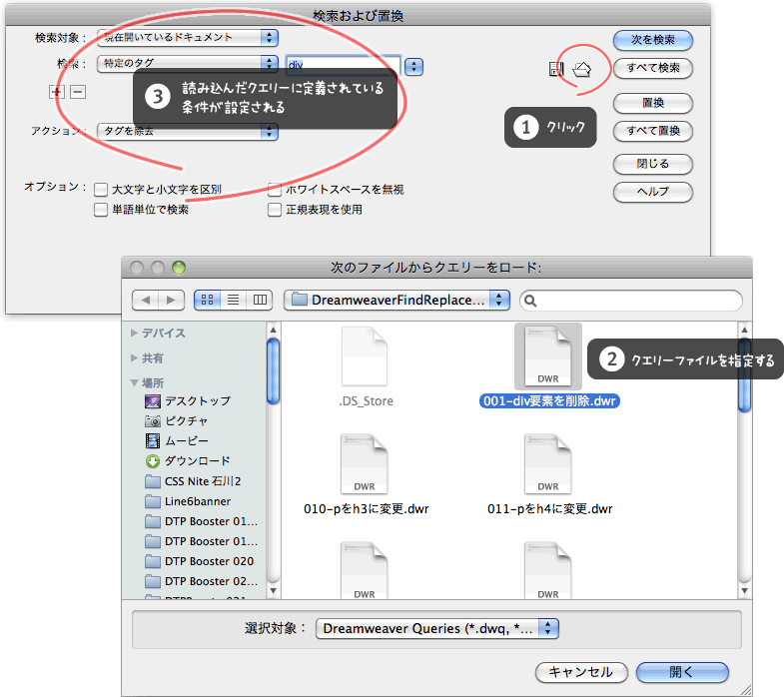
Task: Click the キャンセル button in file dialog
Action: tap(581, 672)
